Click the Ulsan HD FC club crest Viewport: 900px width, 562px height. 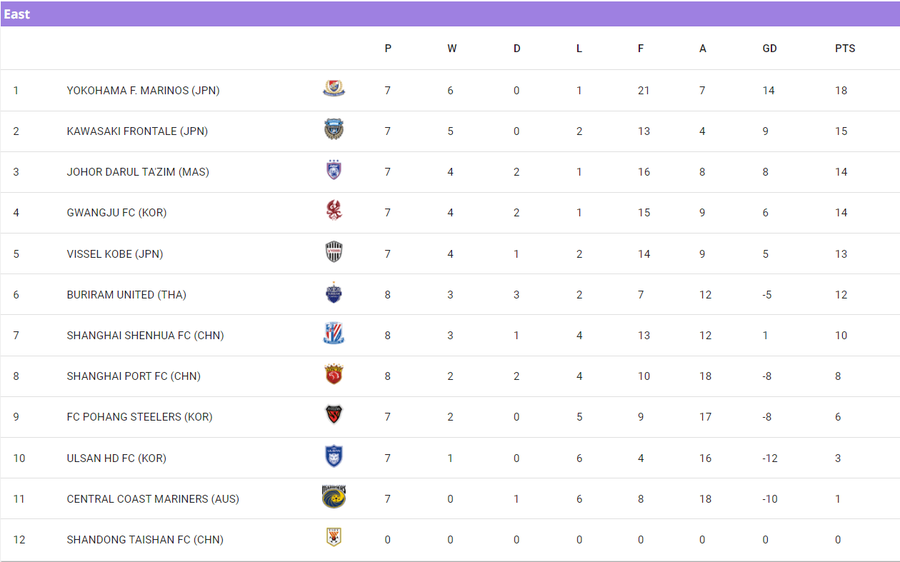click(x=334, y=457)
